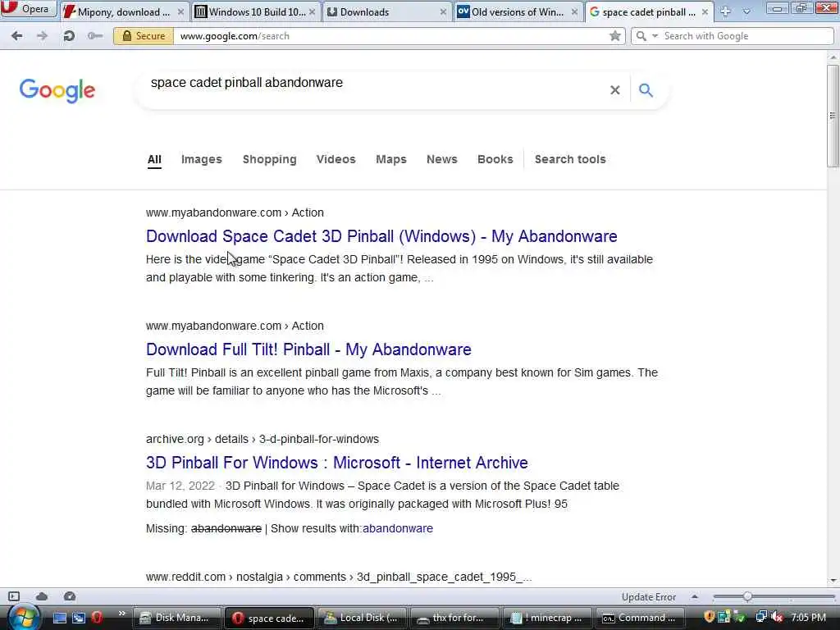Bookmark page with star icon
The width and height of the screenshot is (840, 630).
[615, 36]
